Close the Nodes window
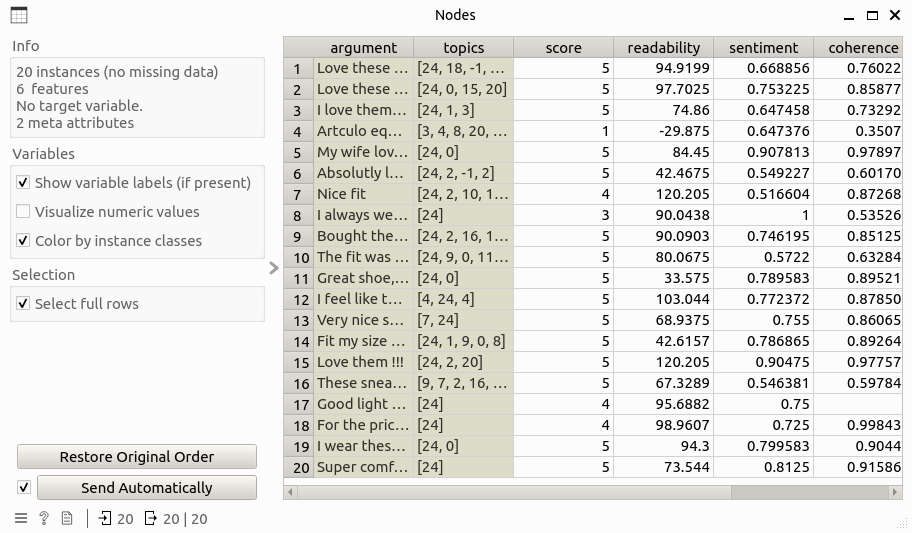This screenshot has height=533, width=912. [x=895, y=16]
